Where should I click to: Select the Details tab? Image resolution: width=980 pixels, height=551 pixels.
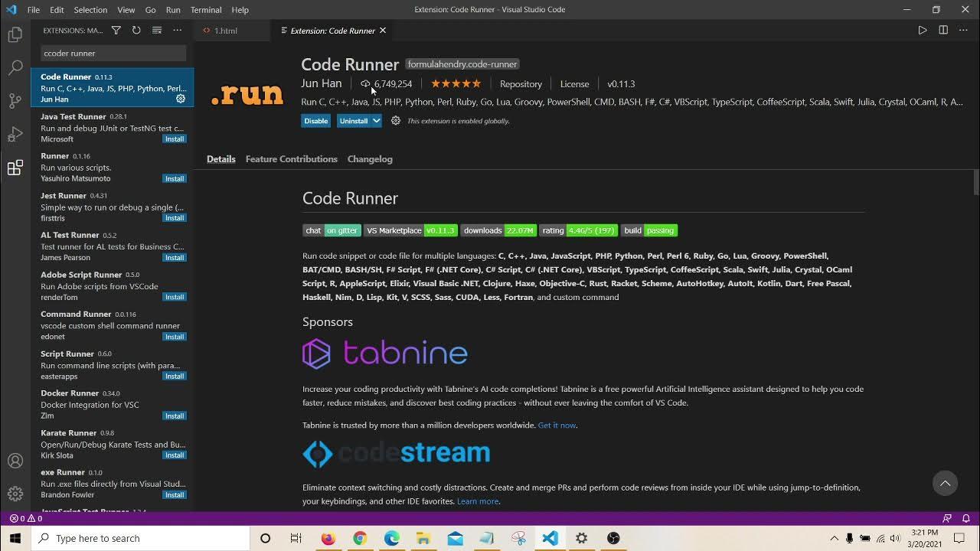221,159
